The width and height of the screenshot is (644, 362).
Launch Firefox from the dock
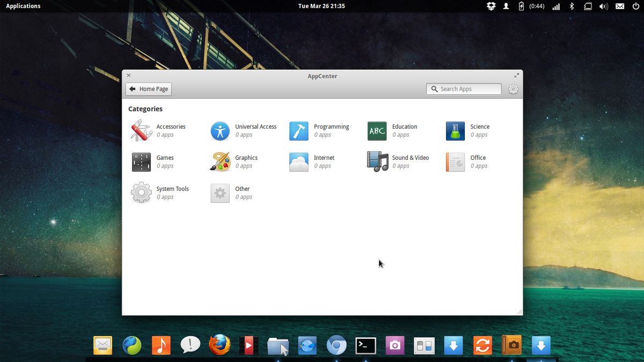point(219,345)
